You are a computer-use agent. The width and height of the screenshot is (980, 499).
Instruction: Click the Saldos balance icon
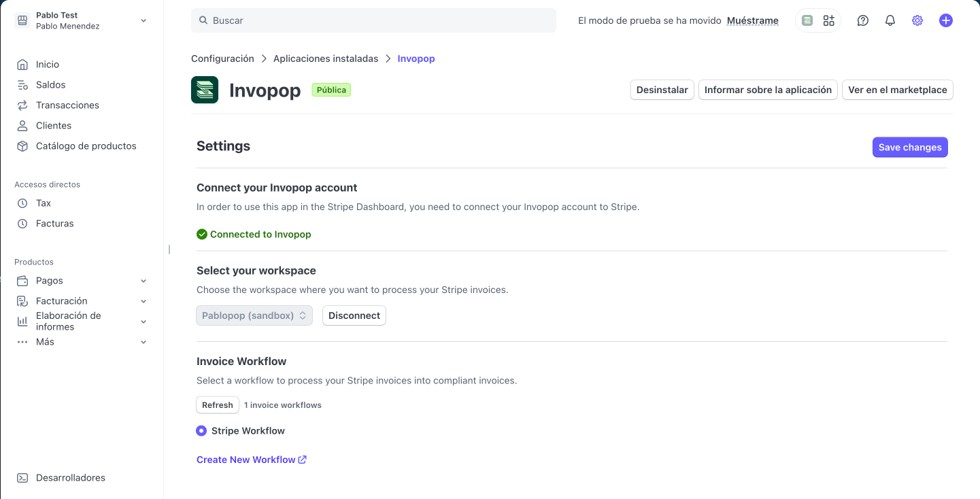pos(22,85)
